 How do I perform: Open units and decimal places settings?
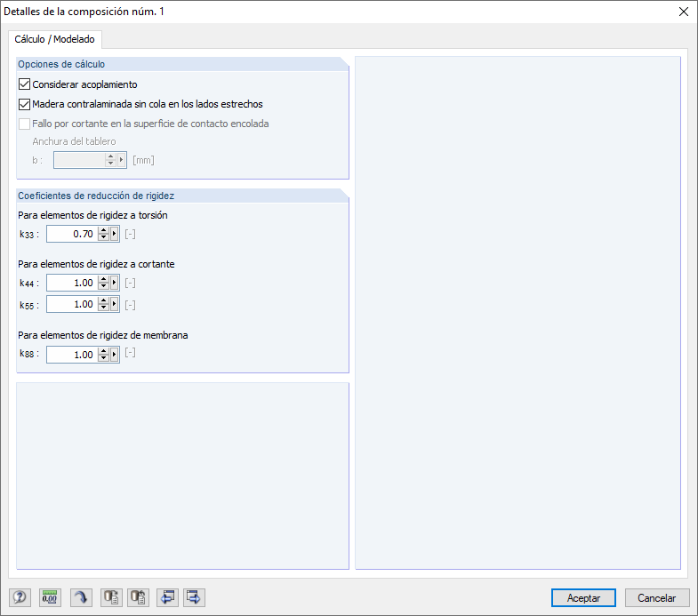(50, 597)
